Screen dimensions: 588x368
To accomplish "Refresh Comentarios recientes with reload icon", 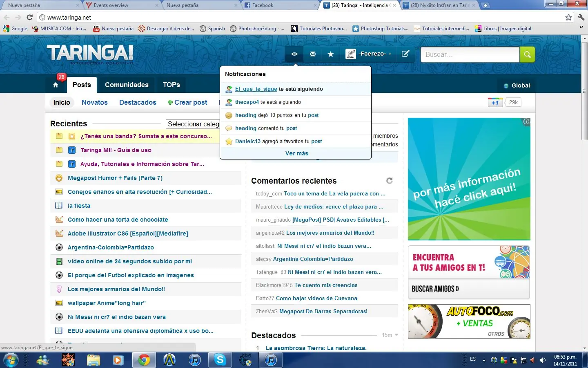I will (x=390, y=181).
